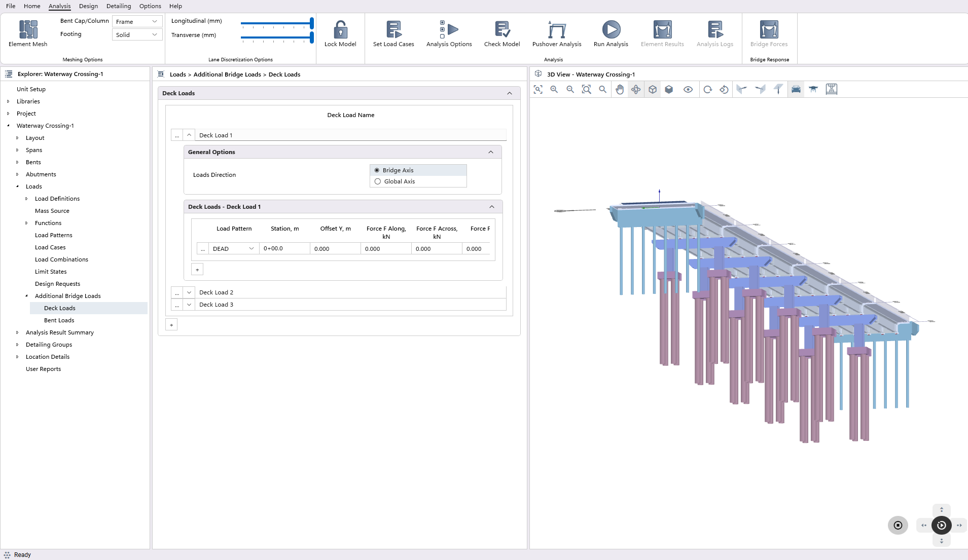The width and height of the screenshot is (968, 560).
Task: Select the Bridge Axis radio option
Action: tap(377, 170)
